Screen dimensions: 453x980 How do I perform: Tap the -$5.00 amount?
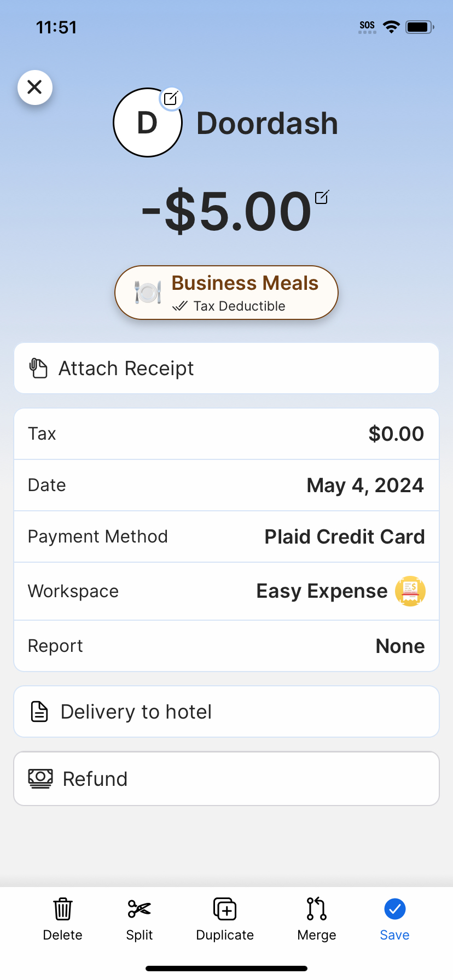coord(226,212)
